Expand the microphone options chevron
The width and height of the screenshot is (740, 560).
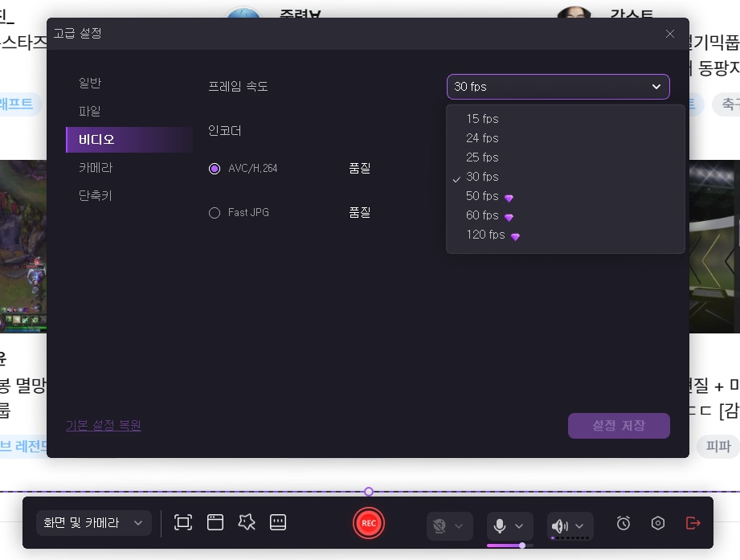pyautogui.click(x=519, y=526)
